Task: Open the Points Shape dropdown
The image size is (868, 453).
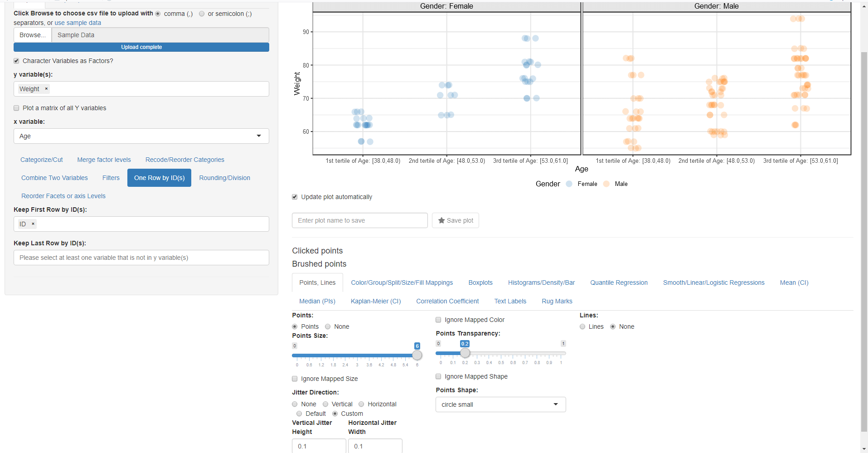Action: 501,404
